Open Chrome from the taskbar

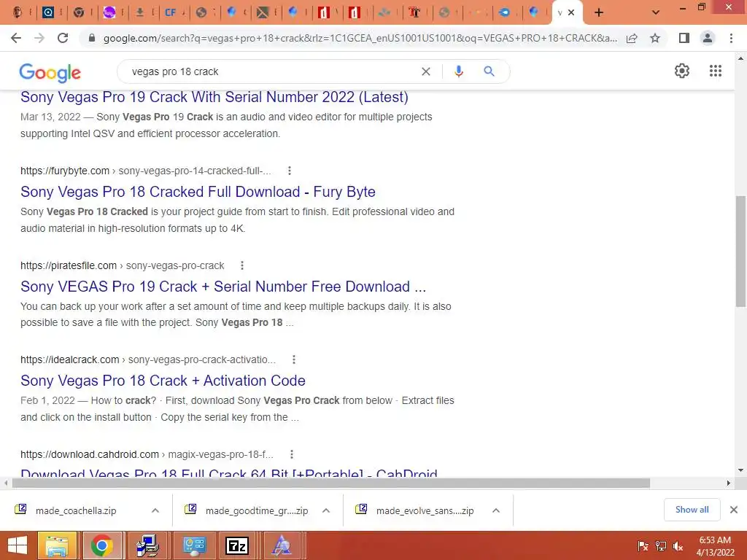[x=102, y=545]
